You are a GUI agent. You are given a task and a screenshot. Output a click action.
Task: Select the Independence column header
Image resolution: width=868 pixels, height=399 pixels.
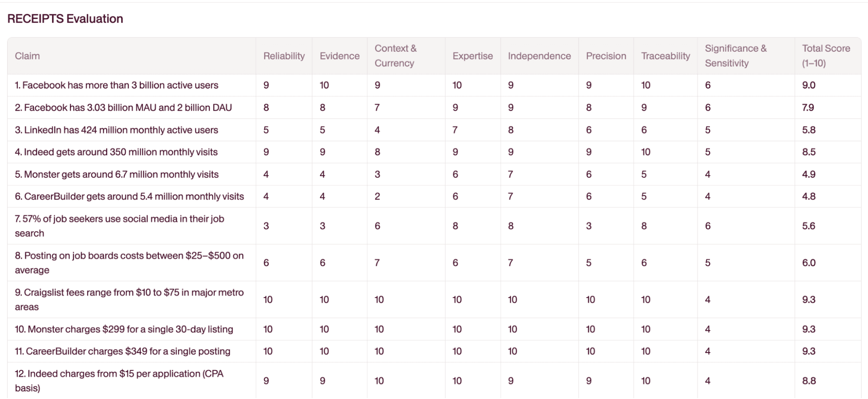coord(539,56)
